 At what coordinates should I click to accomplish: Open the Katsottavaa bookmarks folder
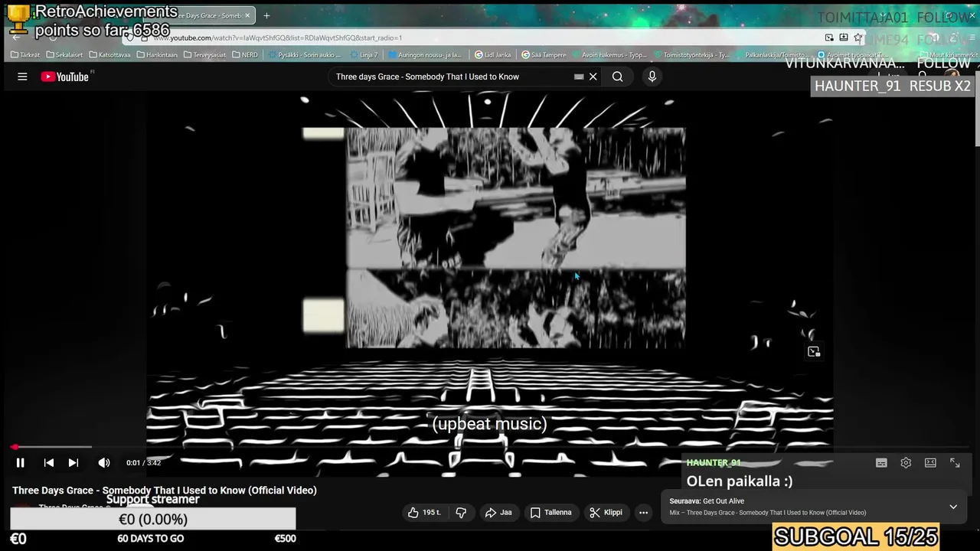(109, 55)
